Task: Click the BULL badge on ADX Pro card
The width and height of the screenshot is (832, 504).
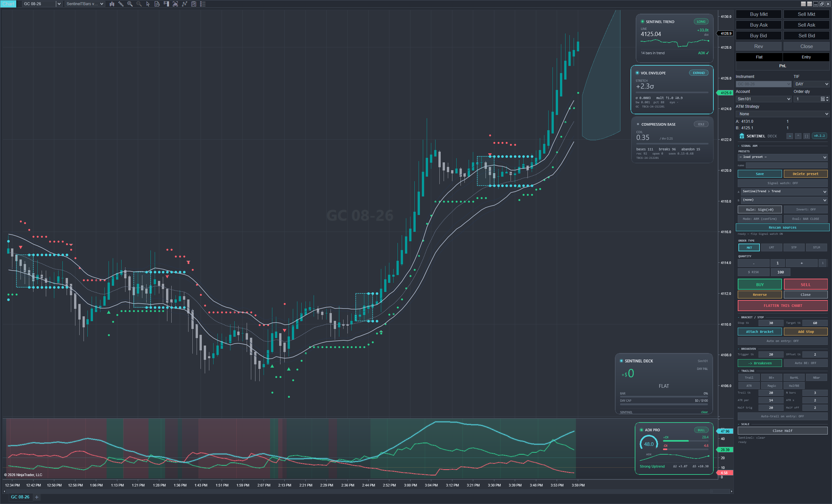Action: (x=701, y=430)
